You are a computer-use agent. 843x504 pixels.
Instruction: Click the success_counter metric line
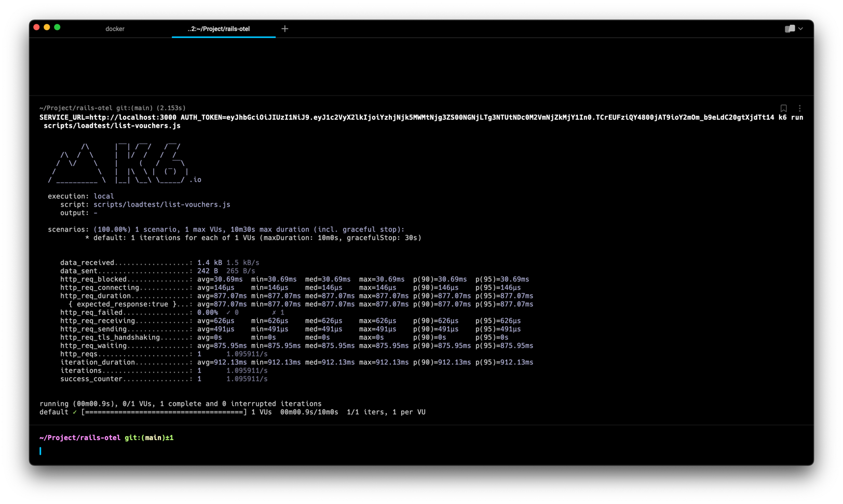(x=156, y=379)
